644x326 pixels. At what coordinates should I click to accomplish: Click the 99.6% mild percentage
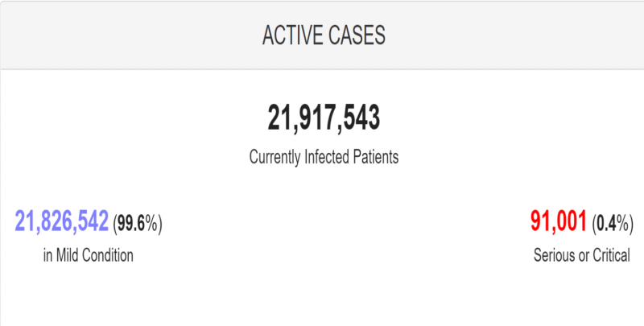coord(138,223)
